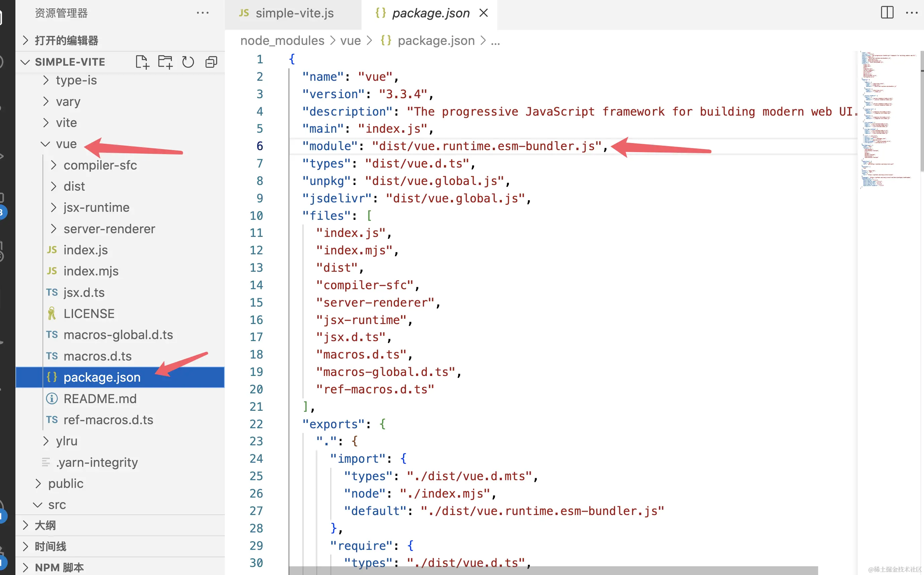Expand the ylru folder
Screen dimensions: 924x575
pos(120,441)
